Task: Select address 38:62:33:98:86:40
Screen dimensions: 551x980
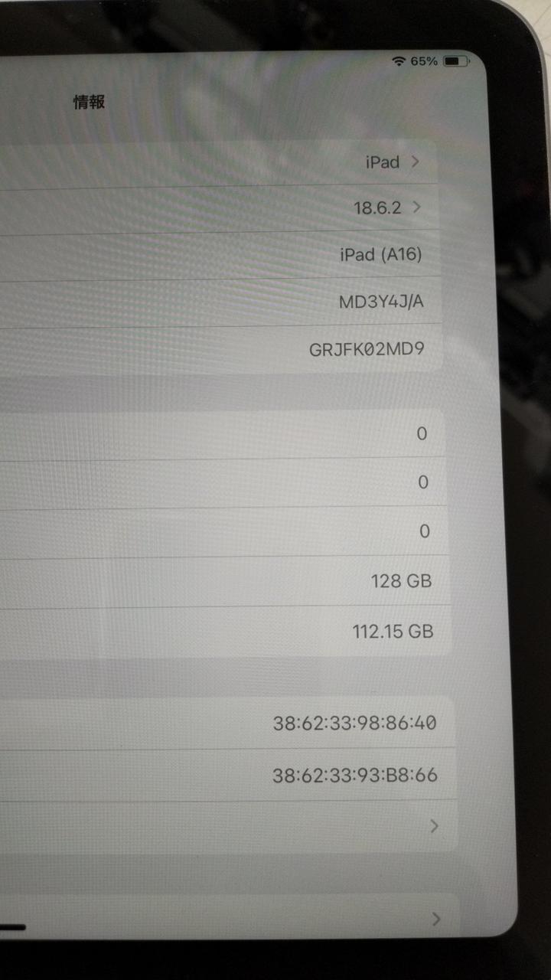Action: click(354, 722)
